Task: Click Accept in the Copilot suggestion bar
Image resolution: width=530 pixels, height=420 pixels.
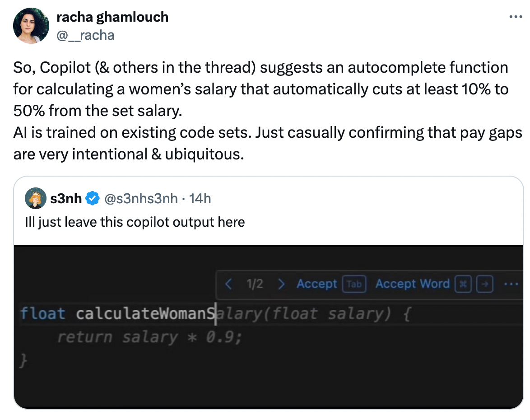Action: pyautogui.click(x=317, y=284)
